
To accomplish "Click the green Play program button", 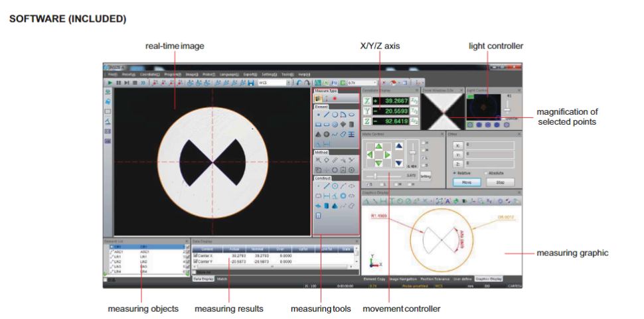I will (x=109, y=83).
